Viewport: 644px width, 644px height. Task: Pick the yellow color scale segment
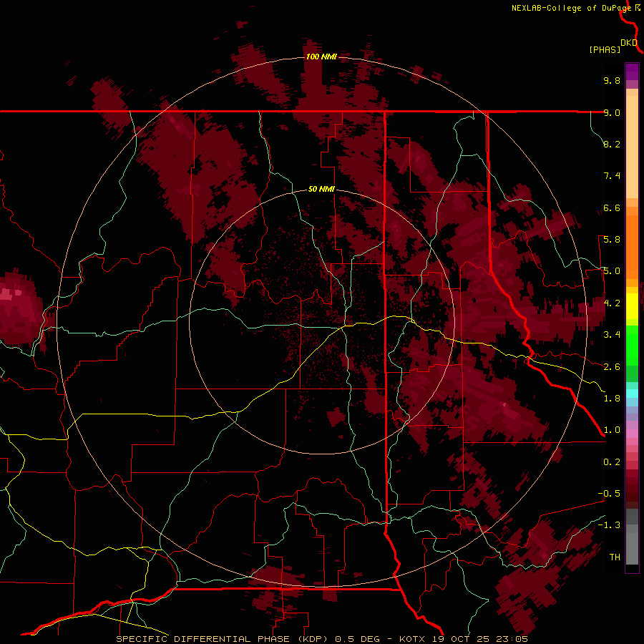pyautogui.click(x=632, y=306)
